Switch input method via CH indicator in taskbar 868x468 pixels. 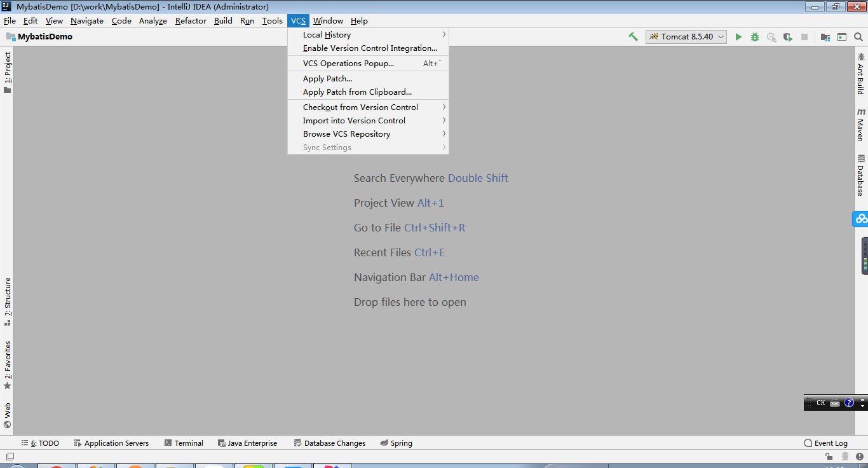pos(820,403)
